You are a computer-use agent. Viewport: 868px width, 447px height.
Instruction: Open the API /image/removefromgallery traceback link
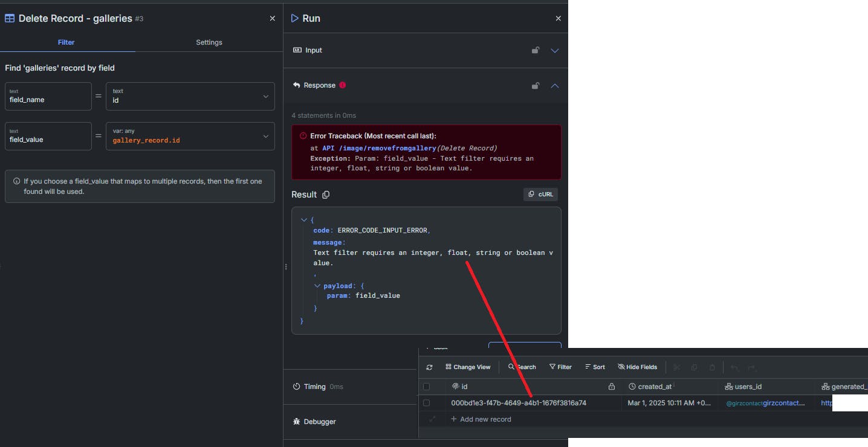[x=379, y=148]
